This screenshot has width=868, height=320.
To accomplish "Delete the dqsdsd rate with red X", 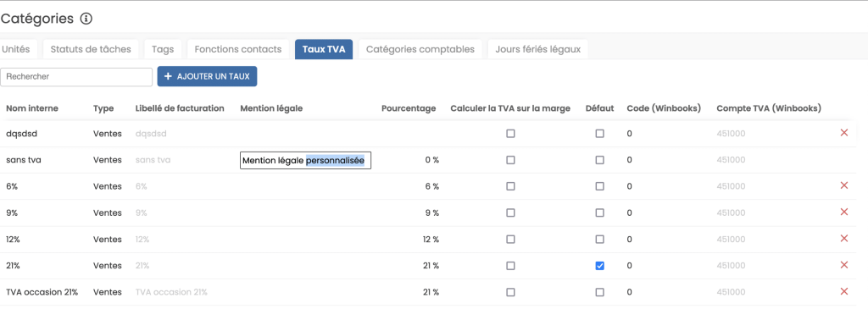I will tap(844, 133).
